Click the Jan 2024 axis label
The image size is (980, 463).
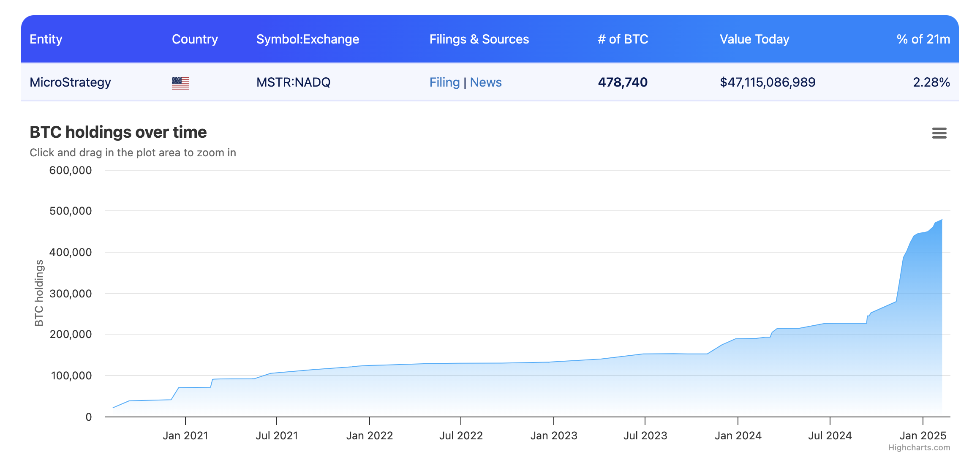738,436
